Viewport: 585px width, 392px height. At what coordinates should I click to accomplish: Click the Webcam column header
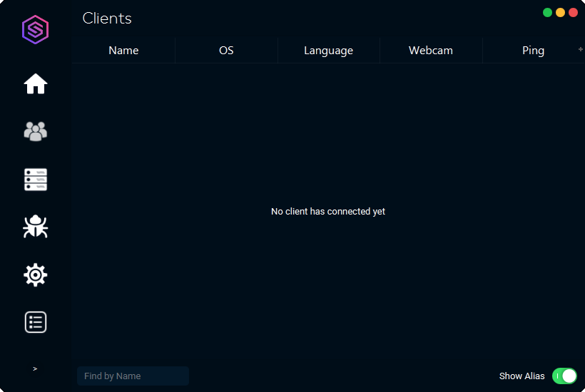pos(431,51)
